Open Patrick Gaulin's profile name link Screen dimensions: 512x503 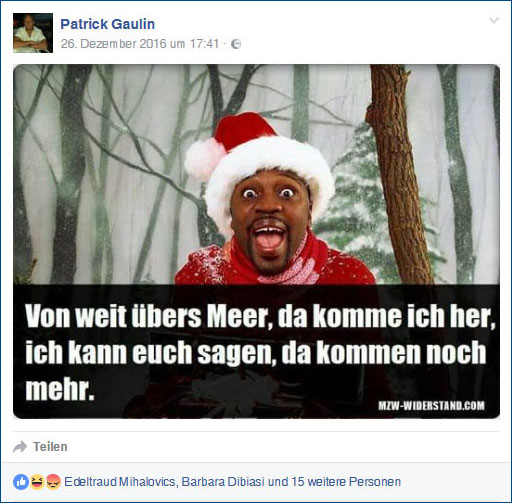pos(108,24)
